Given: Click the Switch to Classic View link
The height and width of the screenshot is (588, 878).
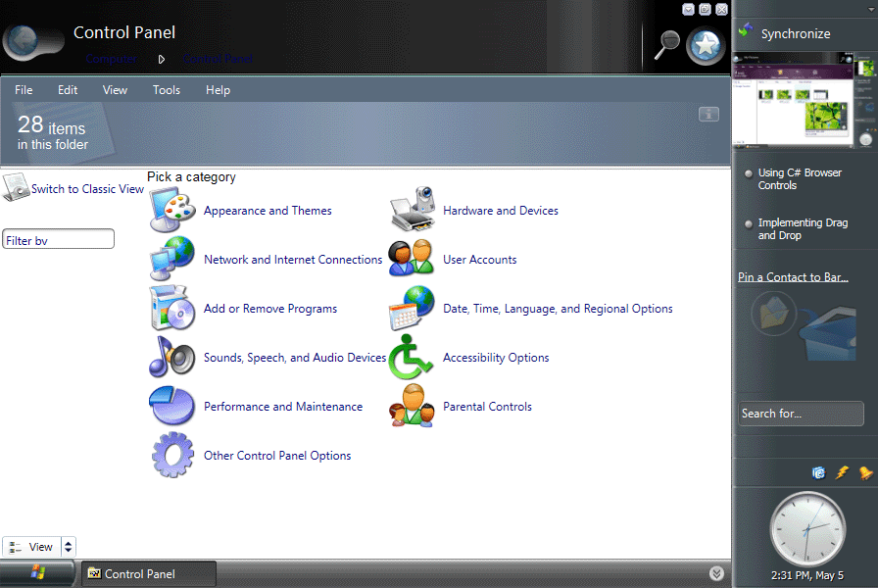Looking at the screenshot, I should tap(87, 189).
